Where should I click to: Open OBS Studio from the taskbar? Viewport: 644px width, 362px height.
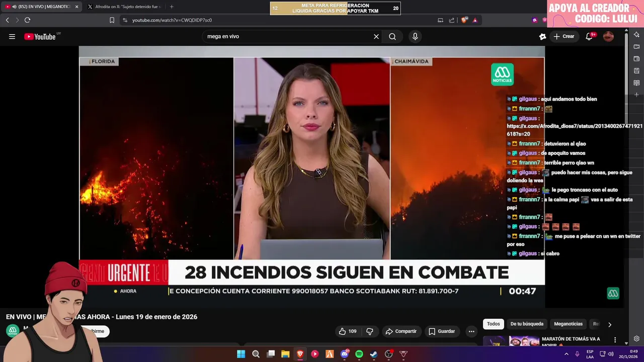[388, 354]
